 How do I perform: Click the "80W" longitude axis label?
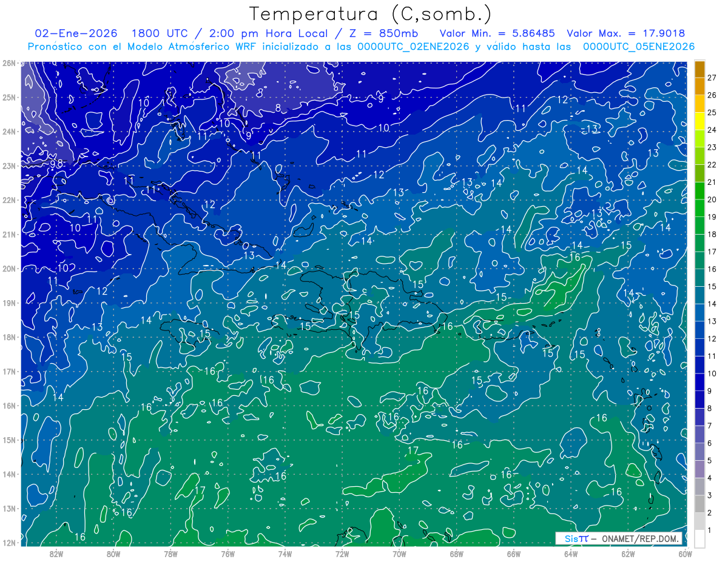113,553
